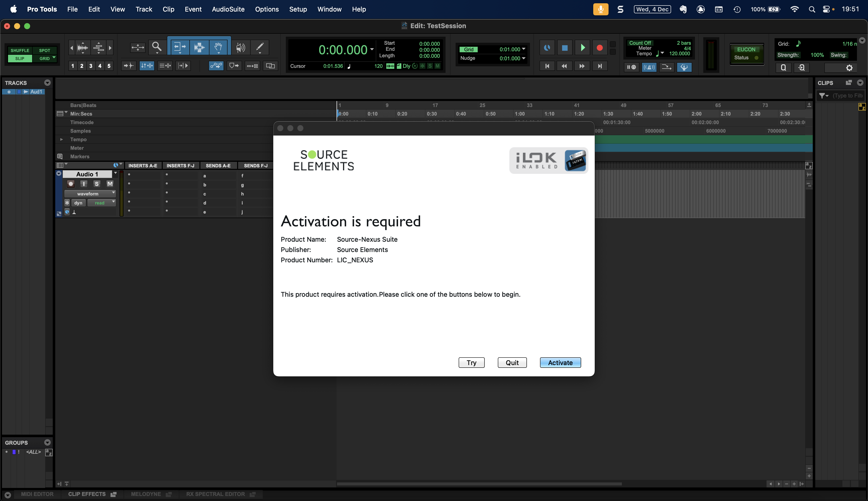Select the Grabber hand tool
Screen dimensions: 868x501
(x=218, y=47)
